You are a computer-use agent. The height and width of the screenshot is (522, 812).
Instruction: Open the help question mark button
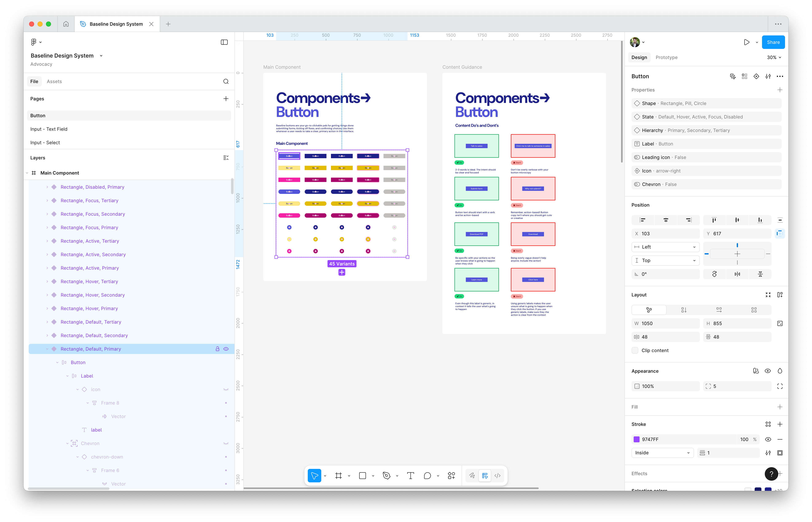coord(772,474)
